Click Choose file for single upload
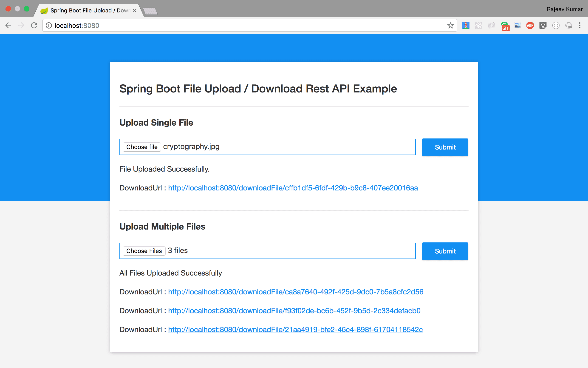Screen dimensions: 588x368 click(x=142, y=147)
